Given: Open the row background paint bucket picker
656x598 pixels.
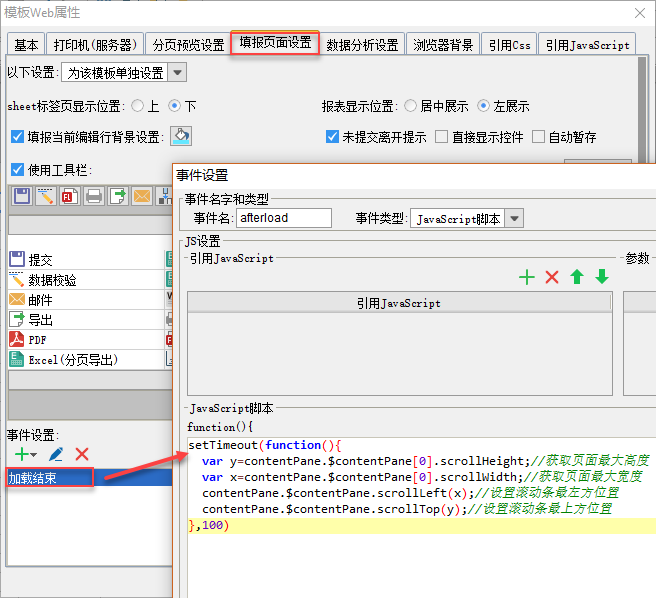Looking at the screenshot, I should [x=181, y=136].
